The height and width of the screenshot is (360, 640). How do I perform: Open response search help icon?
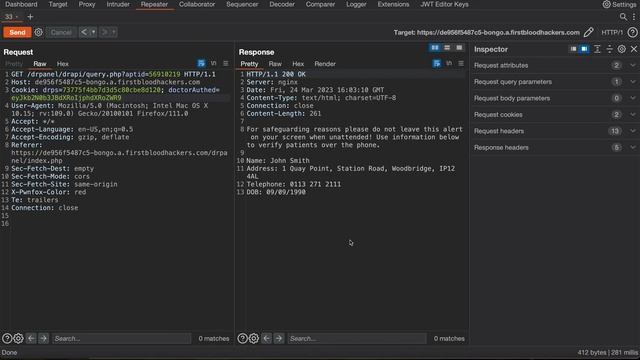(x=242, y=338)
